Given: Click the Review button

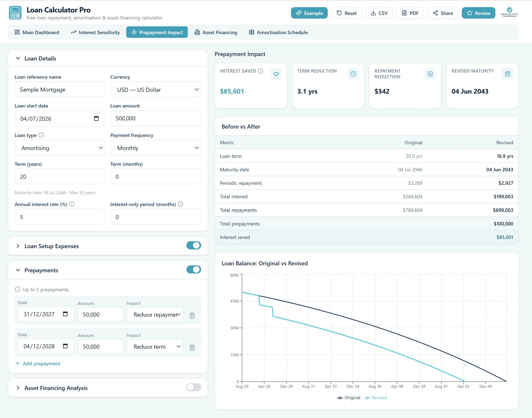Looking at the screenshot, I should 478,13.
